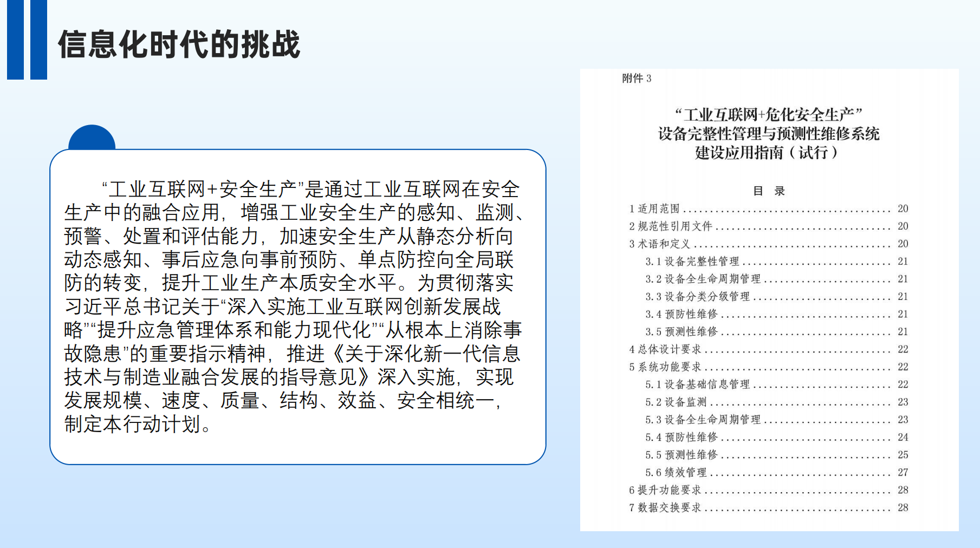Click the 目录 heading in document
980x548 pixels.
pyautogui.click(x=769, y=191)
